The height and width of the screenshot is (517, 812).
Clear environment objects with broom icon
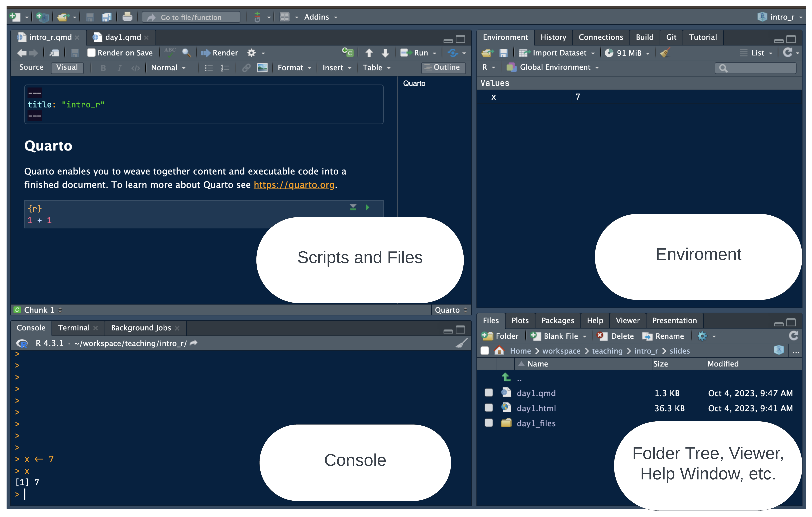point(665,53)
